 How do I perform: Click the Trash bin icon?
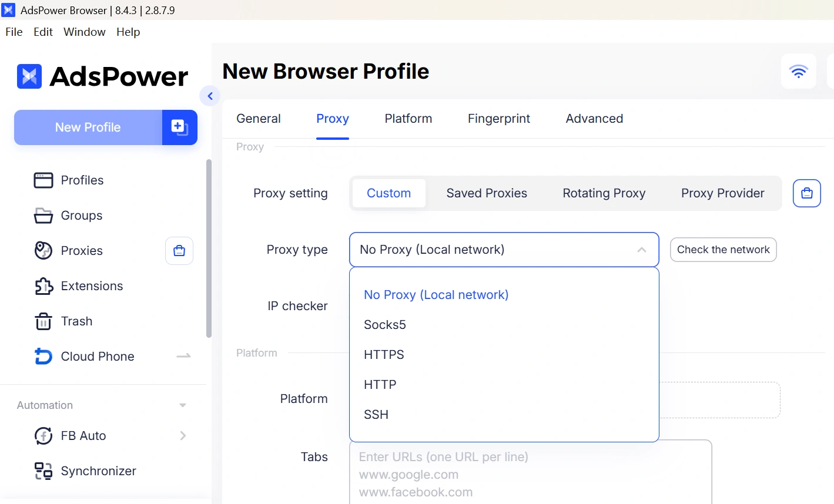(x=43, y=321)
